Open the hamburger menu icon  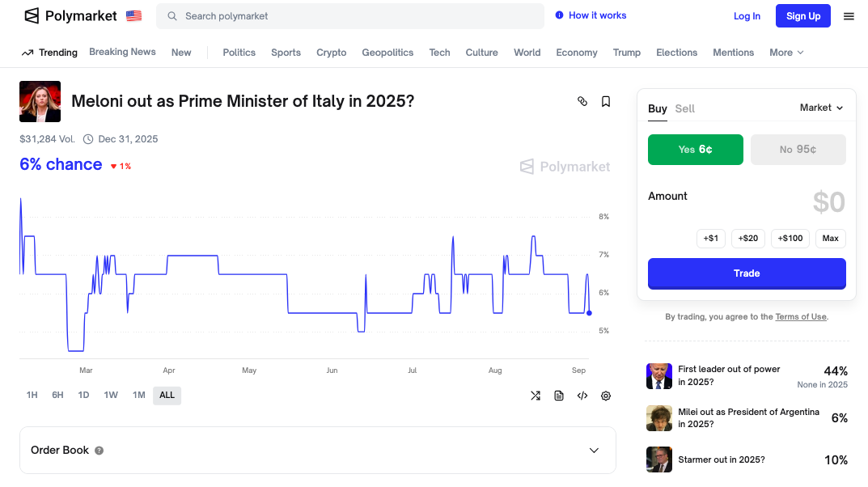(849, 16)
